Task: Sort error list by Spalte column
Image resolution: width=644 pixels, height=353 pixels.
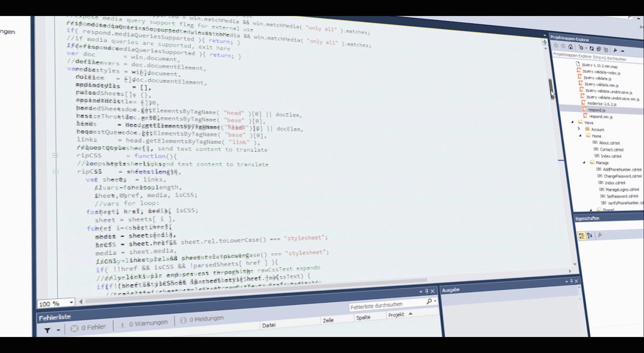Action: tap(363, 317)
